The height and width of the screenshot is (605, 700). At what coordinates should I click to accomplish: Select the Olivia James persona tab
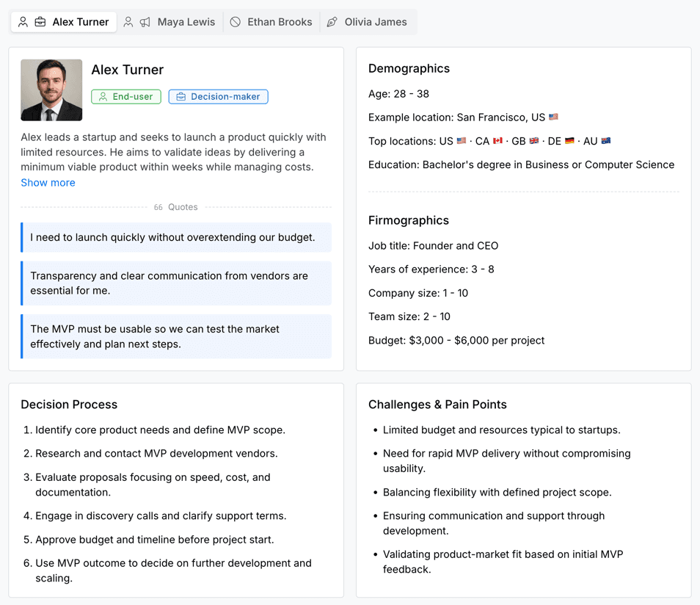pos(376,22)
